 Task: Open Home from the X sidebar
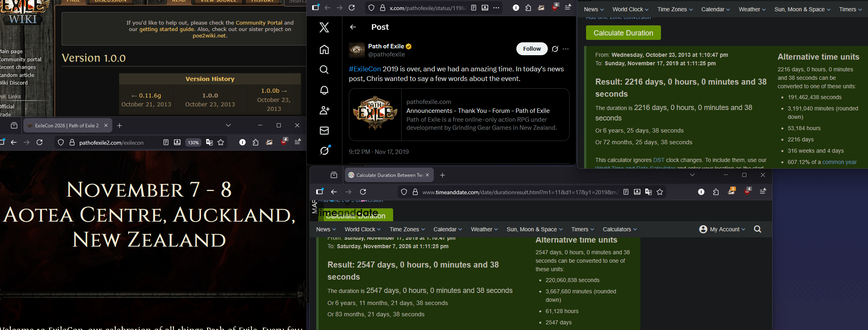click(x=324, y=49)
